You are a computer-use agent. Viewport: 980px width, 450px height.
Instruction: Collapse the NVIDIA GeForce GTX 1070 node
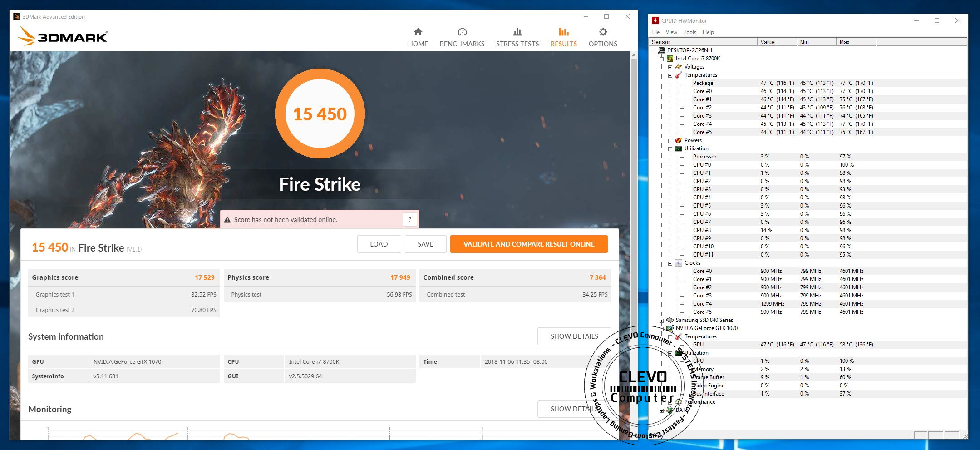click(662, 329)
